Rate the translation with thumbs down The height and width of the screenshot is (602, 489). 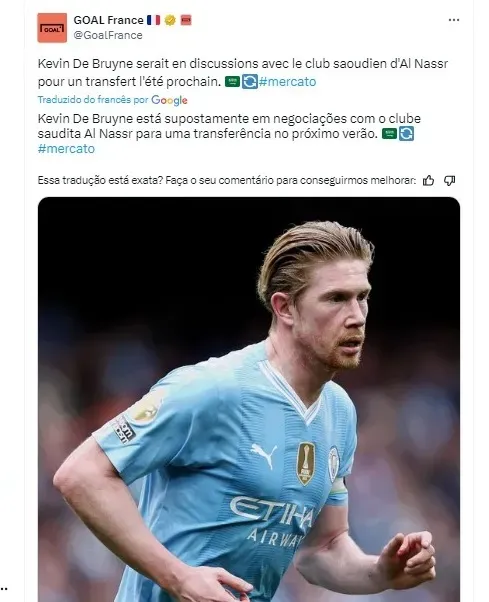pyautogui.click(x=449, y=180)
